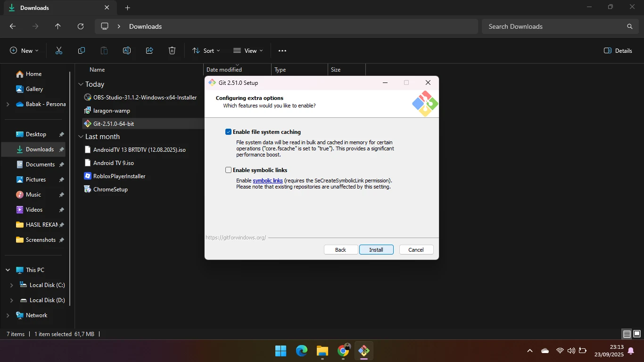Collapse the Today file group
This screenshot has width=644, height=362.
pos(81,84)
